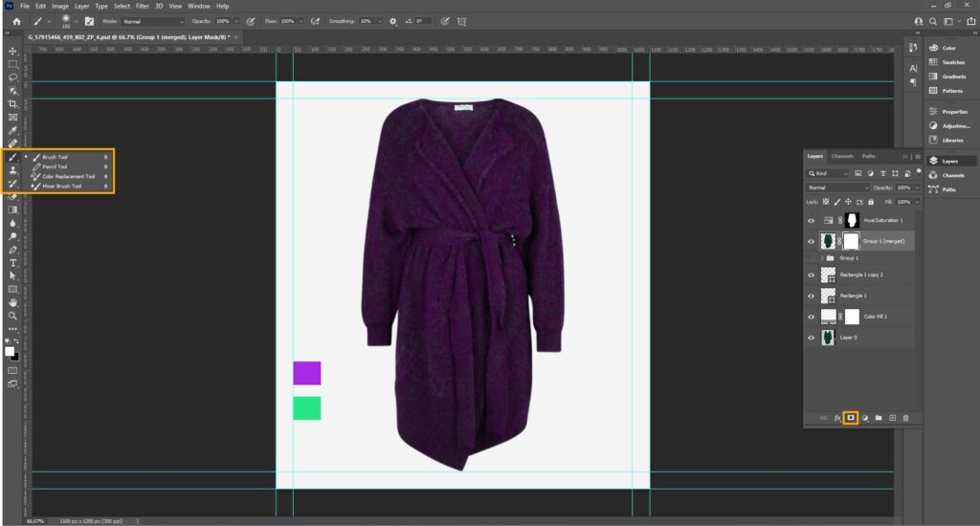980x526 pixels.
Task: Open brush smoothing options gear
Action: point(393,20)
